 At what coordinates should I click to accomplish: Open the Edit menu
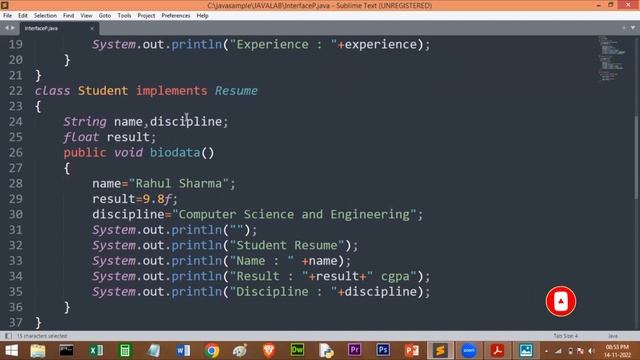tap(23, 16)
